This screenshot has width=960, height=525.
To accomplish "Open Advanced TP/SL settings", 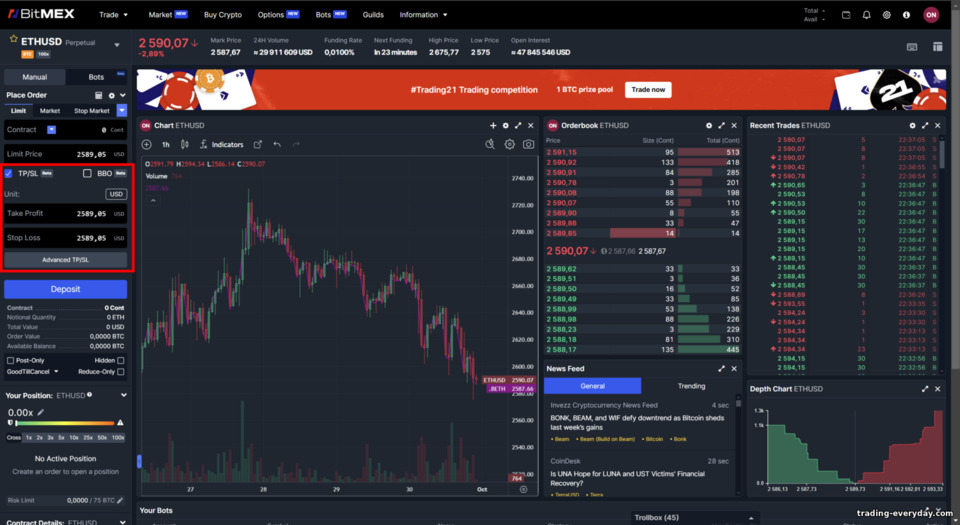I will click(66, 260).
